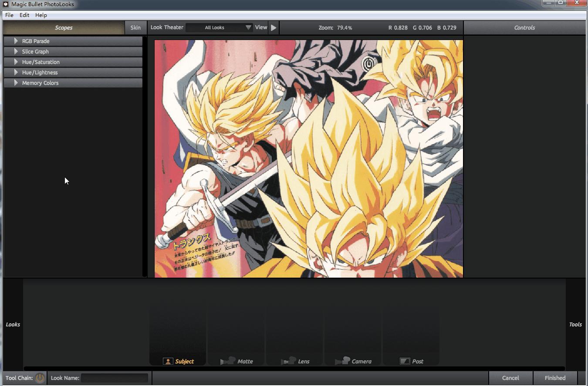The width and height of the screenshot is (588, 386).
Task: Open the File menu
Action: [9, 15]
